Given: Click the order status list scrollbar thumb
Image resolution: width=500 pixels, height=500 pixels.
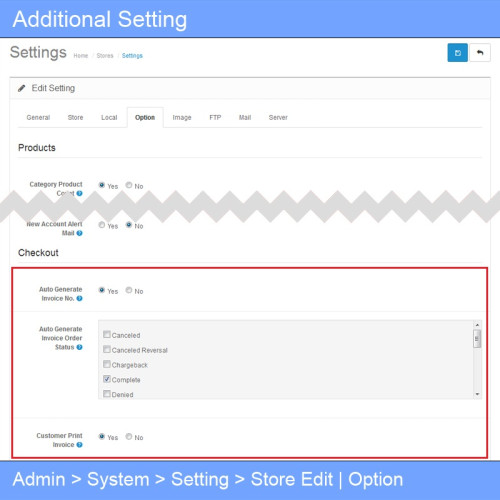Looking at the screenshot, I should [x=477, y=339].
